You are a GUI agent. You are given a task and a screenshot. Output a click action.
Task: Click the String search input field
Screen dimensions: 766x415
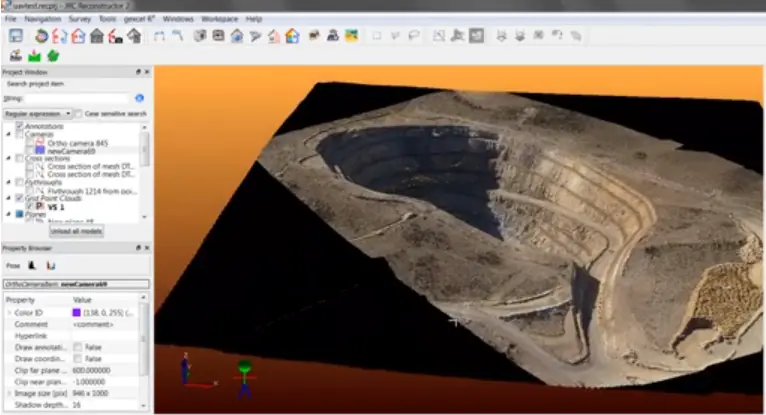click(x=78, y=98)
